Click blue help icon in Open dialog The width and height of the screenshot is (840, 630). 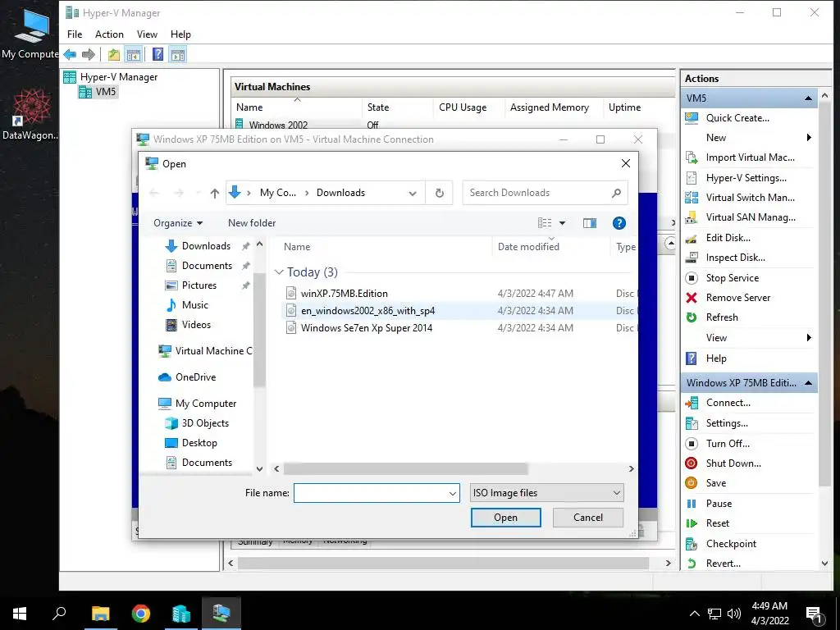[619, 223]
